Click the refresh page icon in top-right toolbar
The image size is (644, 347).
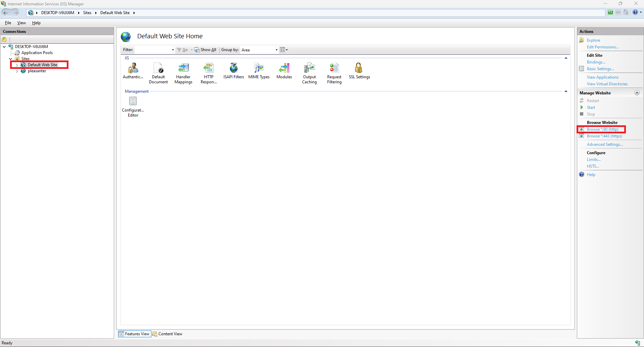click(610, 12)
